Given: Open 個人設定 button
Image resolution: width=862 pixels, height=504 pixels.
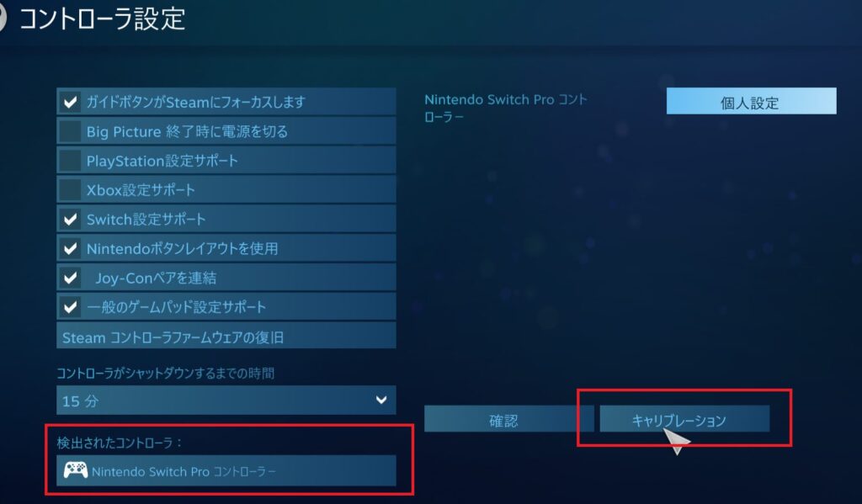Looking at the screenshot, I should [751, 102].
